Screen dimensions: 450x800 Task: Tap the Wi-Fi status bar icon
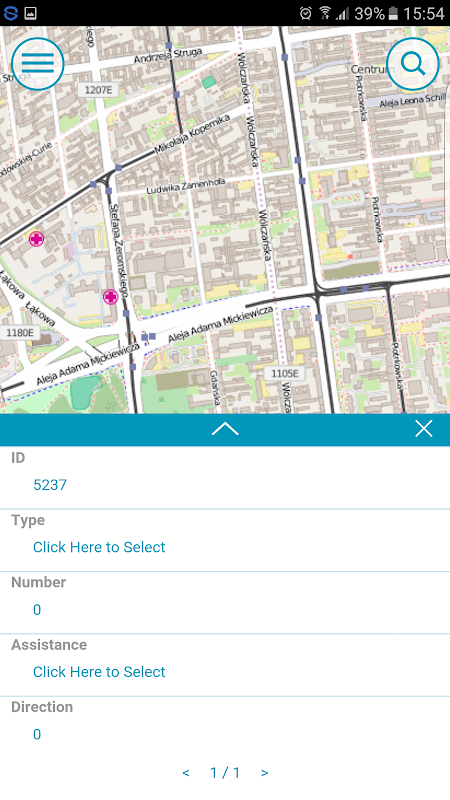(x=324, y=13)
